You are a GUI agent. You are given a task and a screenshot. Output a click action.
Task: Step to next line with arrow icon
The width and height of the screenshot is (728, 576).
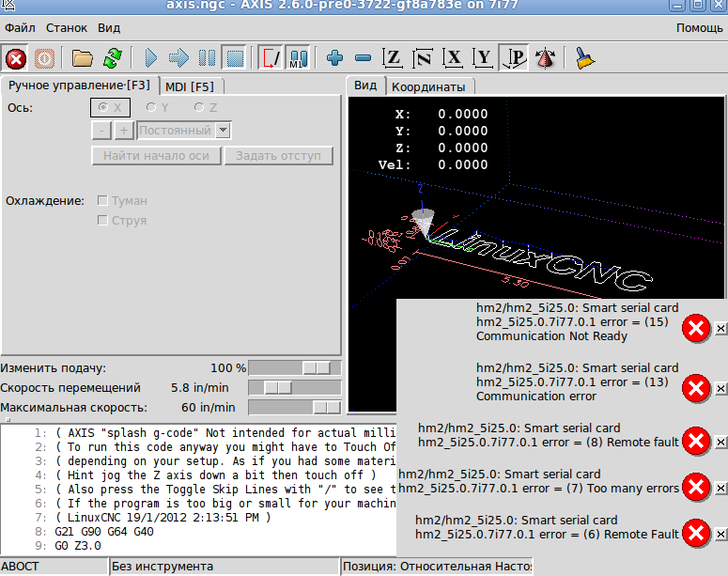click(178, 59)
